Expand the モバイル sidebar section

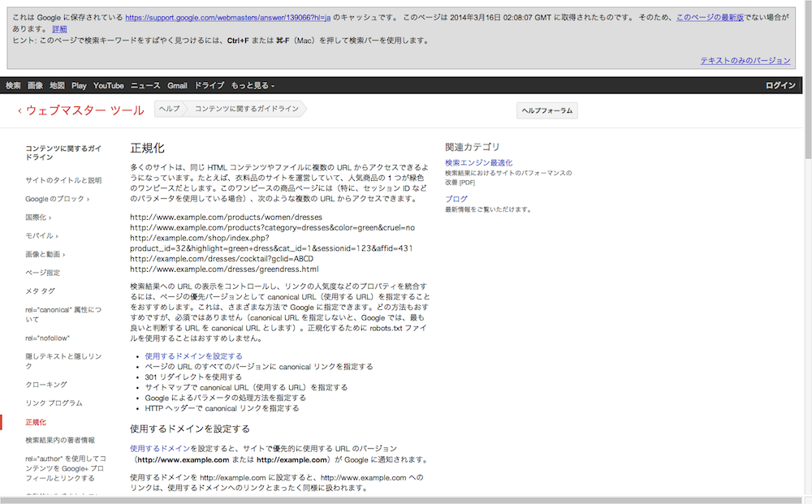coord(42,235)
